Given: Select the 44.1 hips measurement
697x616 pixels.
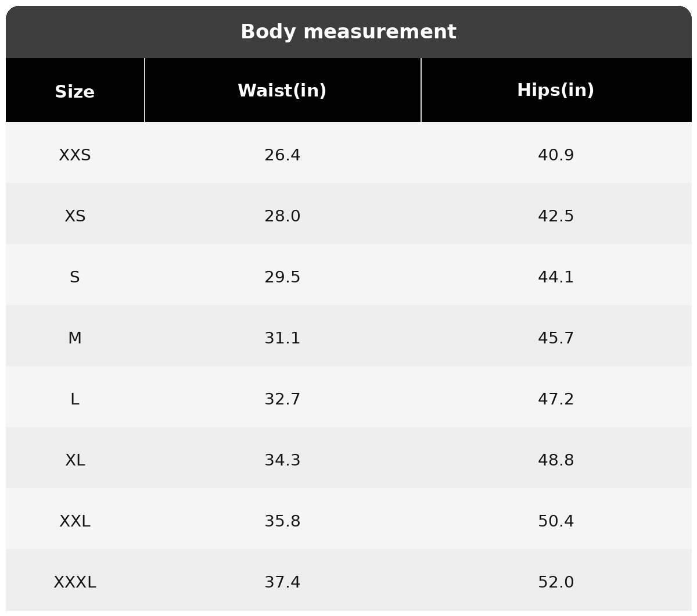Looking at the screenshot, I should (x=556, y=277).
